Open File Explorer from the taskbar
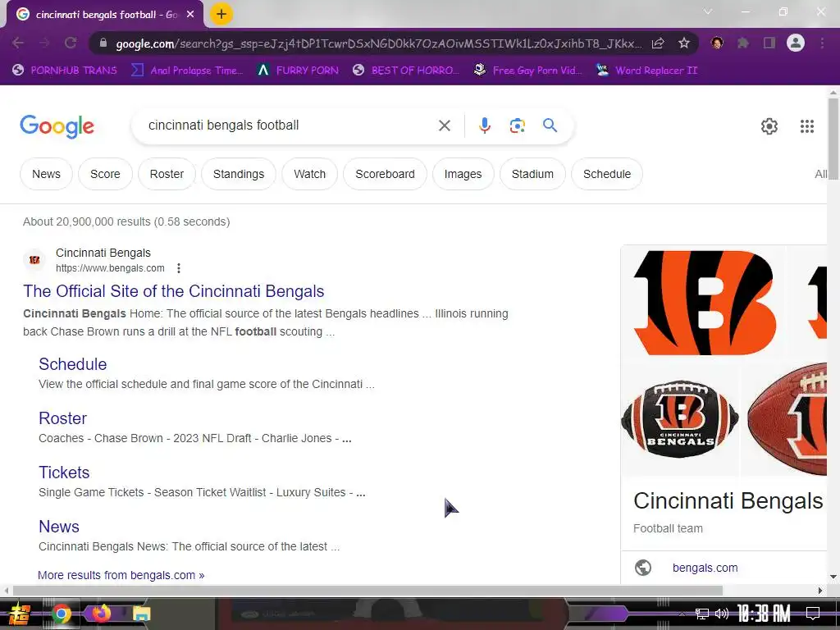Image resolution: width=840 pixels, height=630 pixels. click(x=141, y=614)
